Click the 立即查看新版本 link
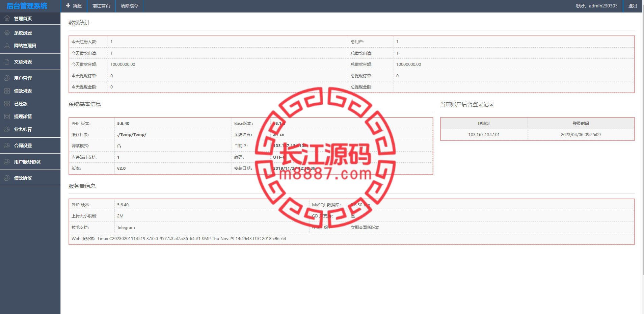Viewport: 644px width, 314px height. (x=365, y=227)
